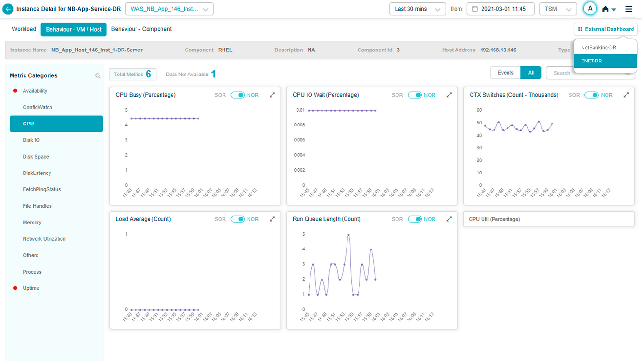Switch to the Workload tab
This screenshot has width=644, height=361.
pos(24,29)
